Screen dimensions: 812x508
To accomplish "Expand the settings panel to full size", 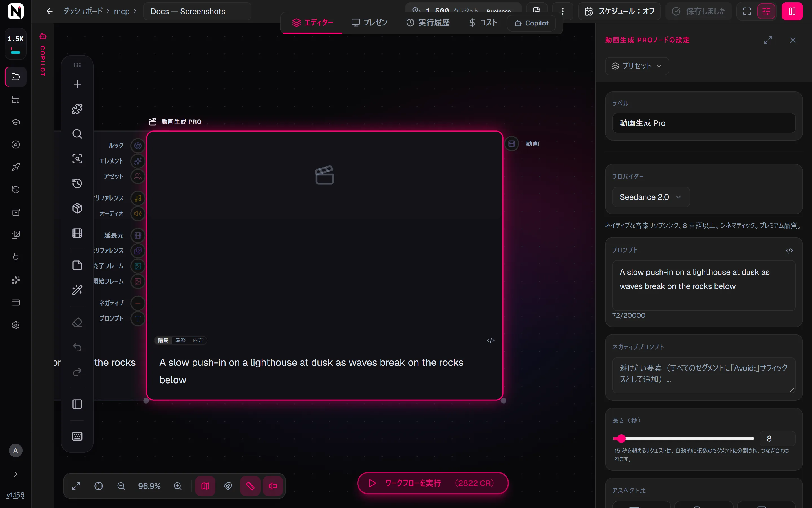I will pyautogui.click(x=768, y=40).
